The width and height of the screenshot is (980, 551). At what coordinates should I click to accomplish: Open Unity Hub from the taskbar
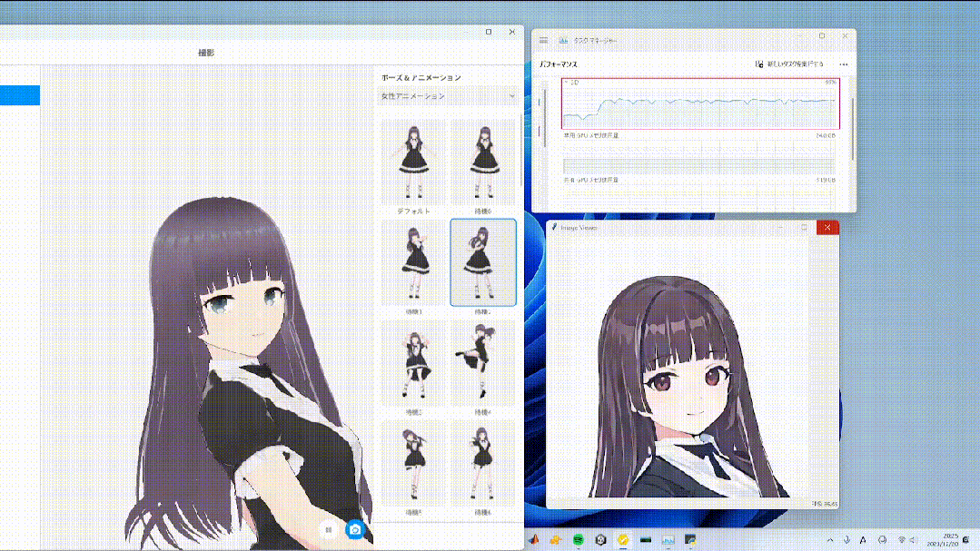coord(601,539)
